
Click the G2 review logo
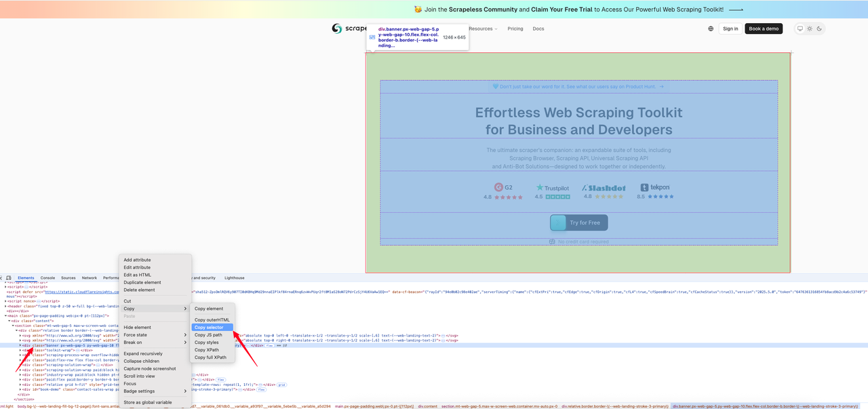click(x=503, y=187)
